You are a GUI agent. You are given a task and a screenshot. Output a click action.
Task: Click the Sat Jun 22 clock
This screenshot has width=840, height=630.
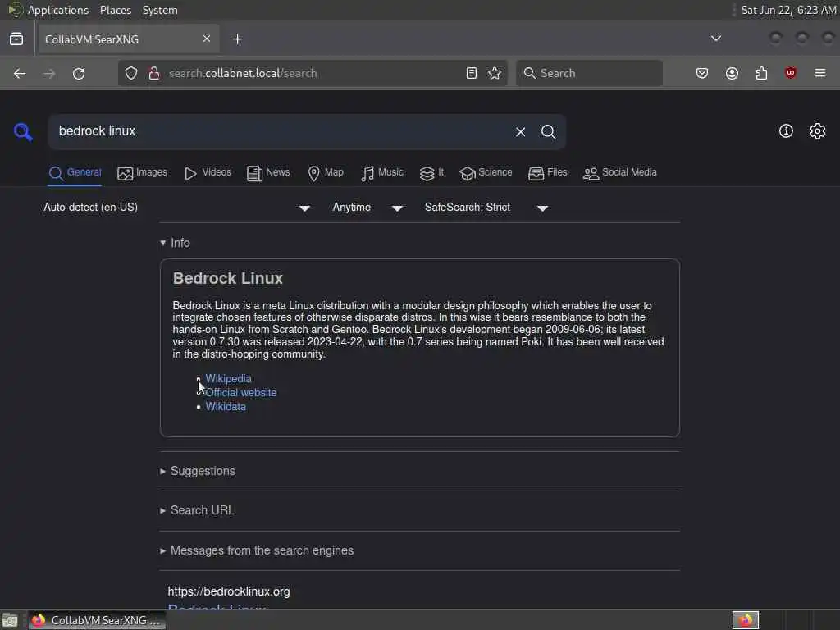tap(788, 10)
